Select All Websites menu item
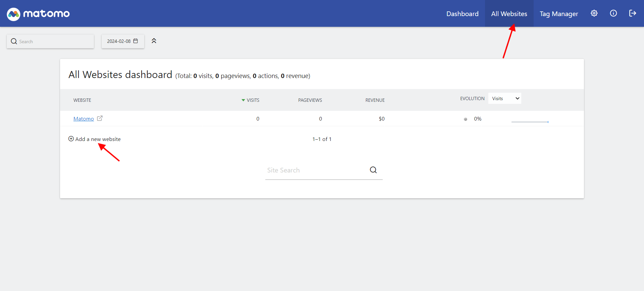This screenshot has height=291, width=644. (x=509, y=14)
